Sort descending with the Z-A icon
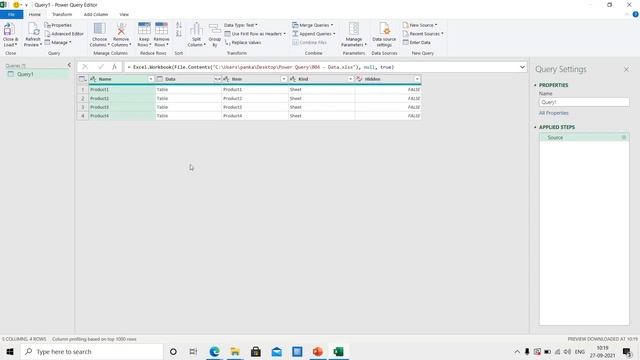Viewport: 640px width, 360px height. (179, 34)
